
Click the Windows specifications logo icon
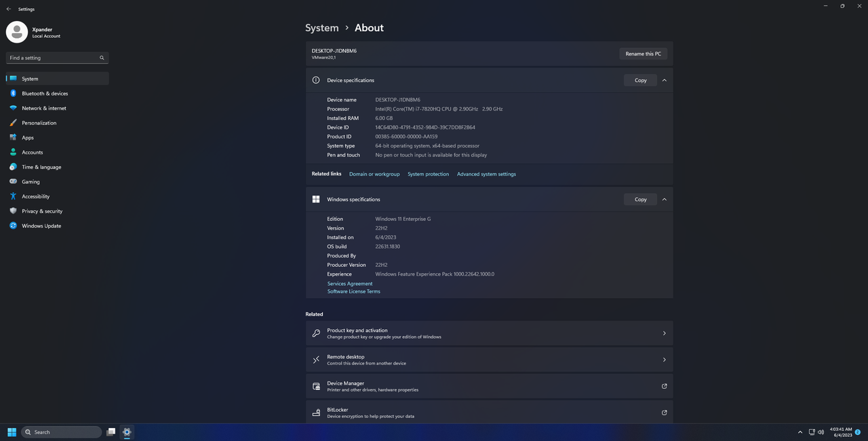point(316,199)
